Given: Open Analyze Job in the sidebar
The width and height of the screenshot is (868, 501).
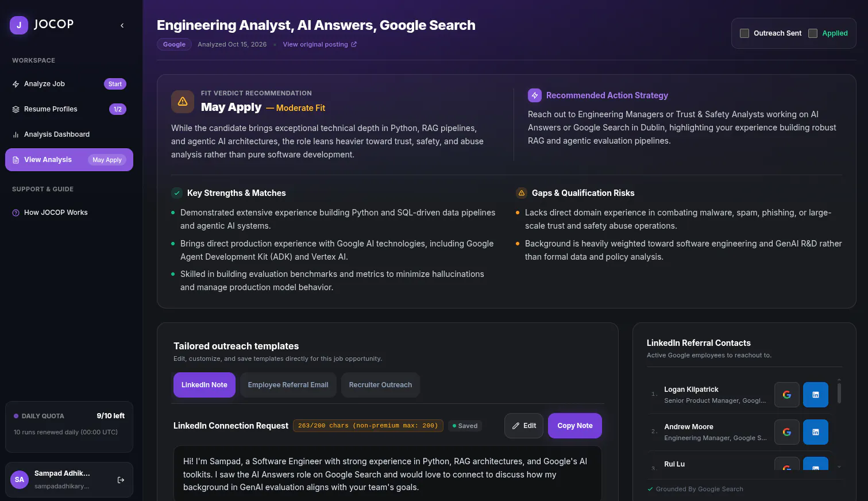Looking at the screenshot, I should [x=69, y=84].
